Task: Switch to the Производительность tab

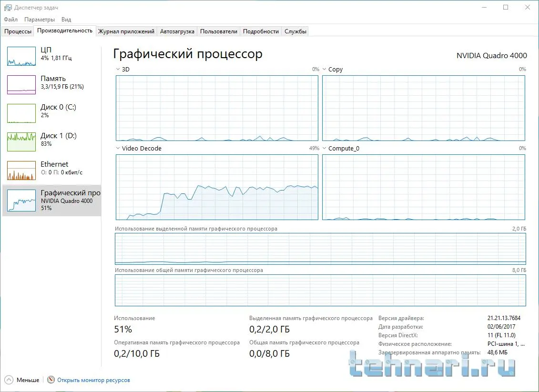Action: coord(65,30)
